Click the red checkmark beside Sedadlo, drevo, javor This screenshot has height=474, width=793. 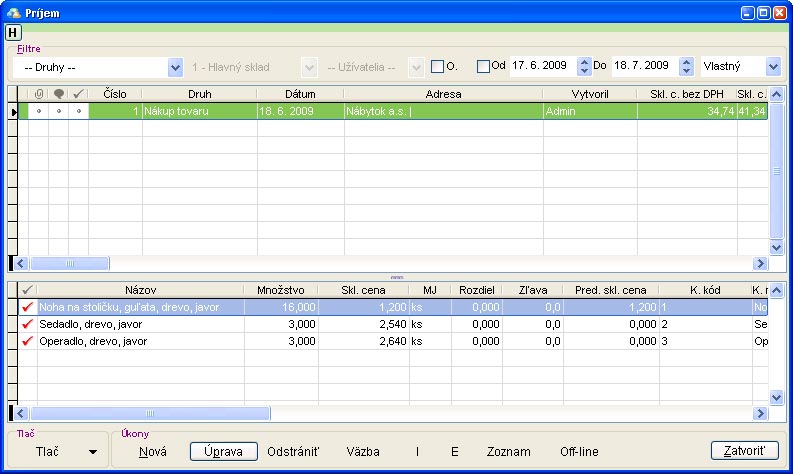click(27, 325)
